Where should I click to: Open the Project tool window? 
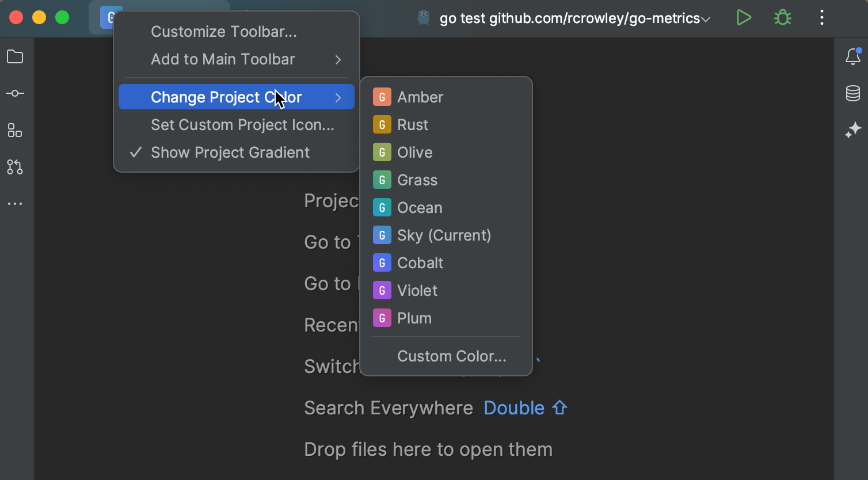tap(16, 56)
